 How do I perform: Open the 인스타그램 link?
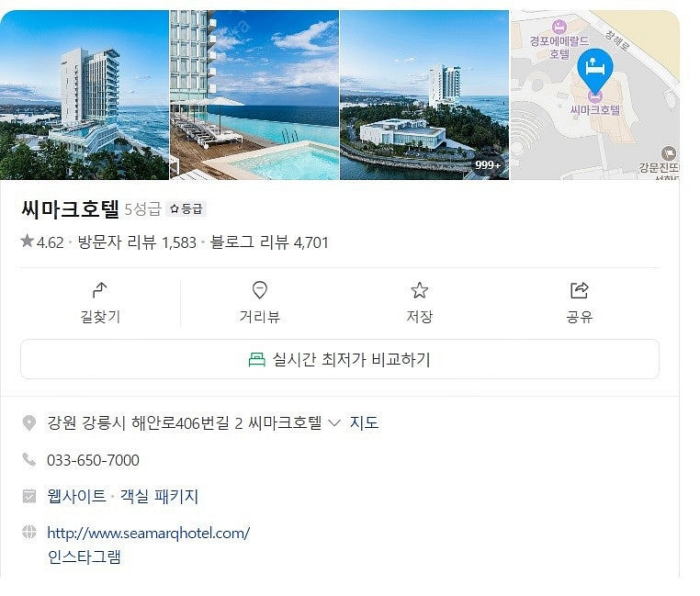tap(84, 557)
